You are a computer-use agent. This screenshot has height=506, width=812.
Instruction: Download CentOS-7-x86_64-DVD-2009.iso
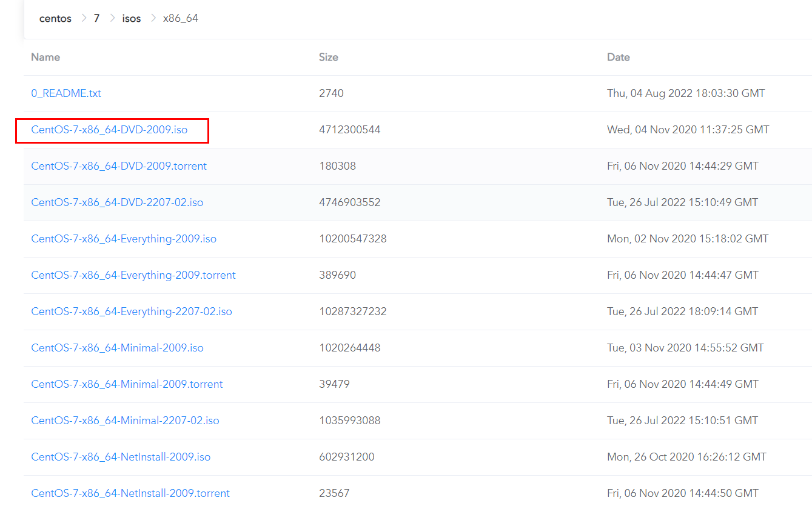pyautogui.click(x=109, y=130)
